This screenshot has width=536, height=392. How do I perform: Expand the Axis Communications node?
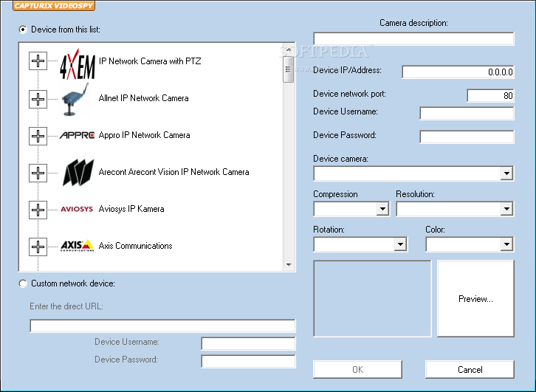click(38, 247)
